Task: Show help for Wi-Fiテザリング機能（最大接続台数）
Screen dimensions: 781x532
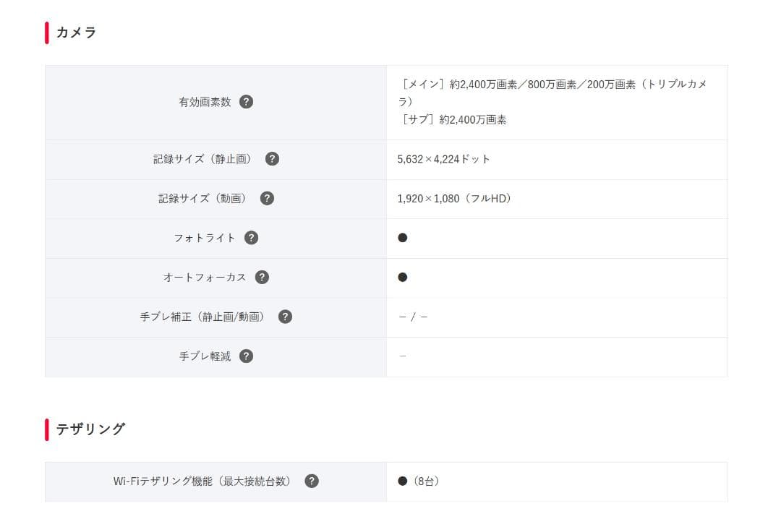Action: tap(312, 481)
